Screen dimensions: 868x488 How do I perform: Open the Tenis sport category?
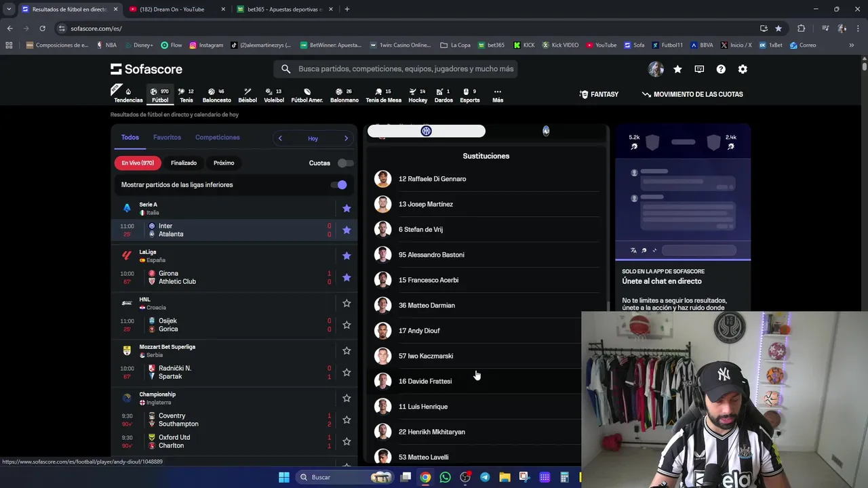[186, 95]
